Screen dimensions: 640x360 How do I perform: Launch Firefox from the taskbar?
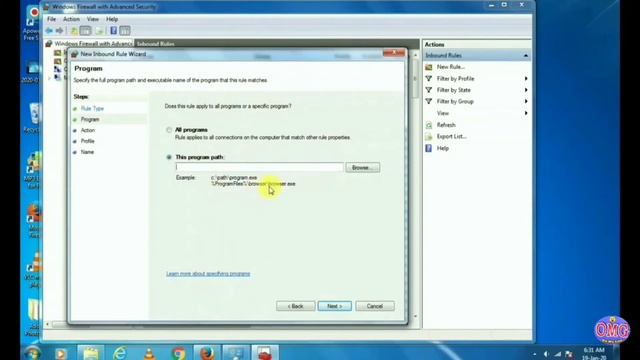coord(207,353)
